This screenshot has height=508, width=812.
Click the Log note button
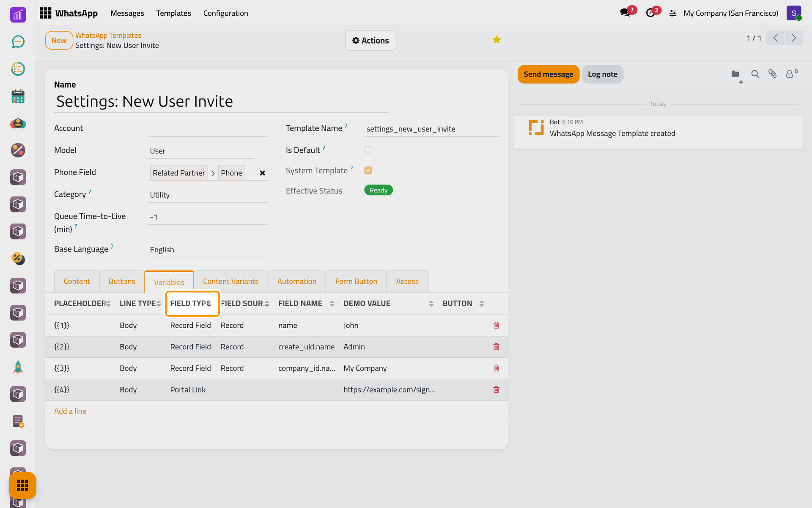(602, 74)
